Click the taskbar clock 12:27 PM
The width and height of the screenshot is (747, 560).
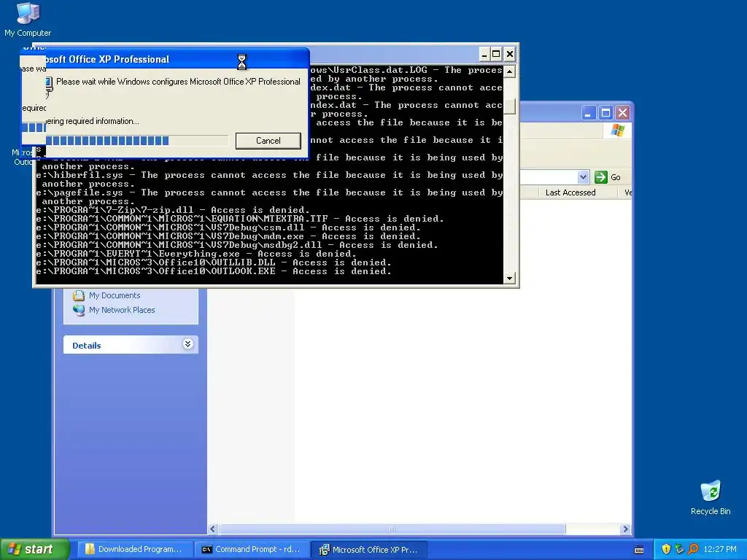pyautogui.click(x=720, y=549)
